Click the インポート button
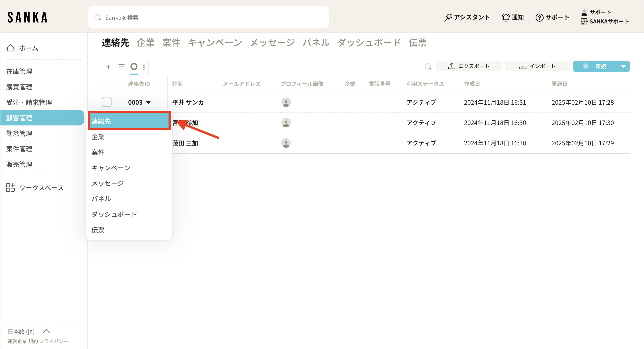The width and height of the screenshot is (644, 349). tap(537, 66)
